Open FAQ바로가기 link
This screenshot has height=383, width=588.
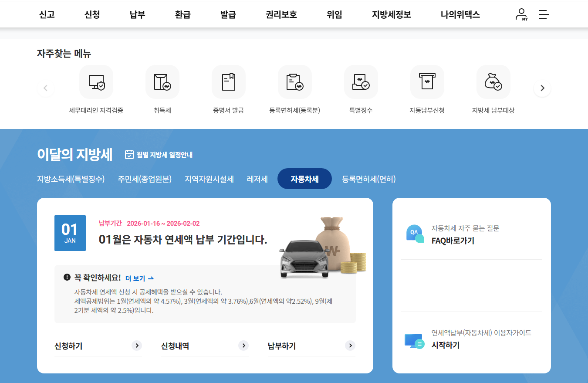coord(453,241)
